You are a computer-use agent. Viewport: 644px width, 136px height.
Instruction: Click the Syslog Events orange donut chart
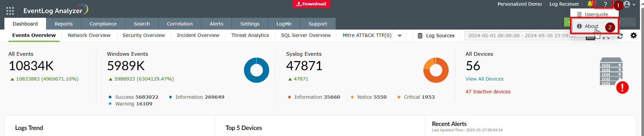[x=436, y=70]
